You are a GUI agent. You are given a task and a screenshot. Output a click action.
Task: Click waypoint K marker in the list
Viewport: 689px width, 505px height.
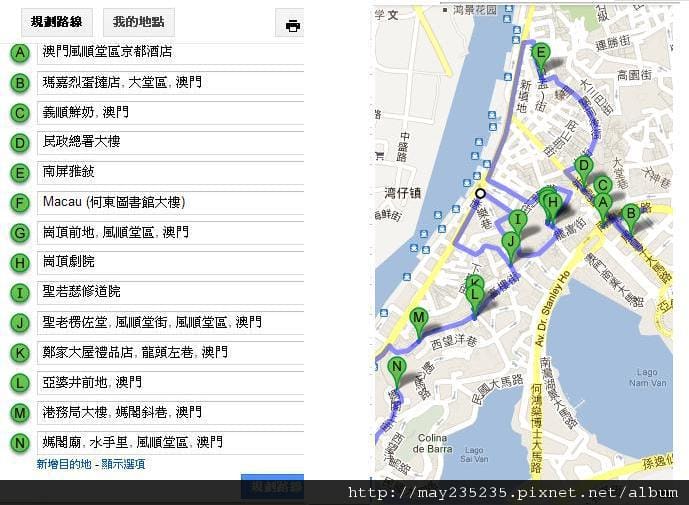pos(20,353)
